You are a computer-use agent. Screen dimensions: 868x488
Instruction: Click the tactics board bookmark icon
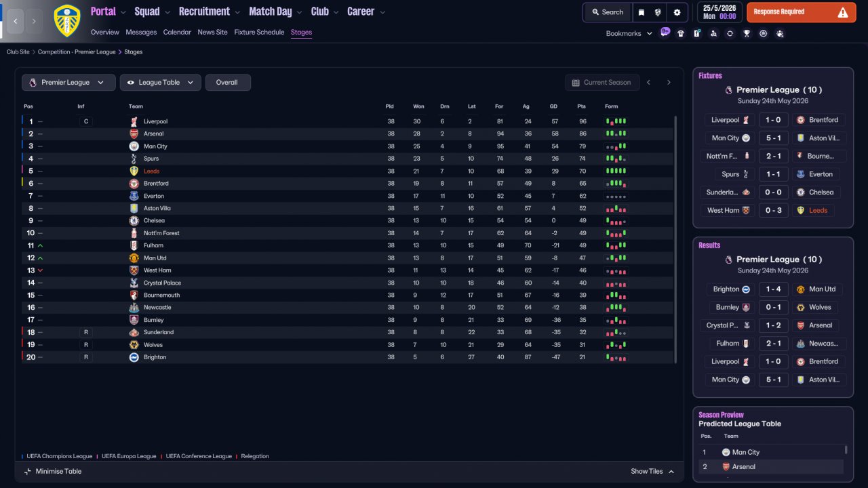pyautogui.click(x=697, y=33)
